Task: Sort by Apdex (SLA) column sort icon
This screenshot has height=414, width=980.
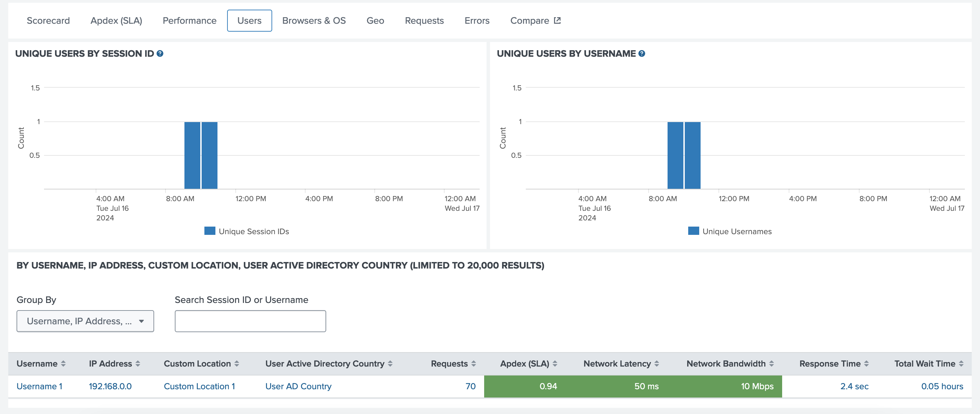Action: 555,363
